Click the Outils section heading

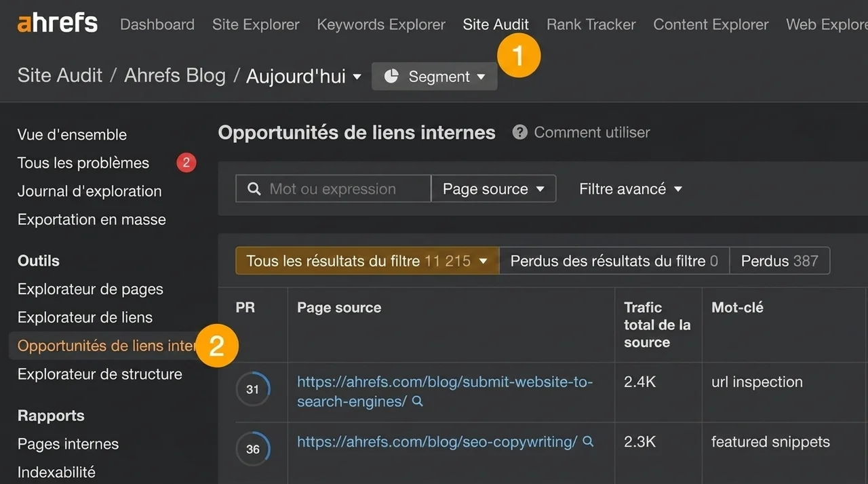click(39, 261)
